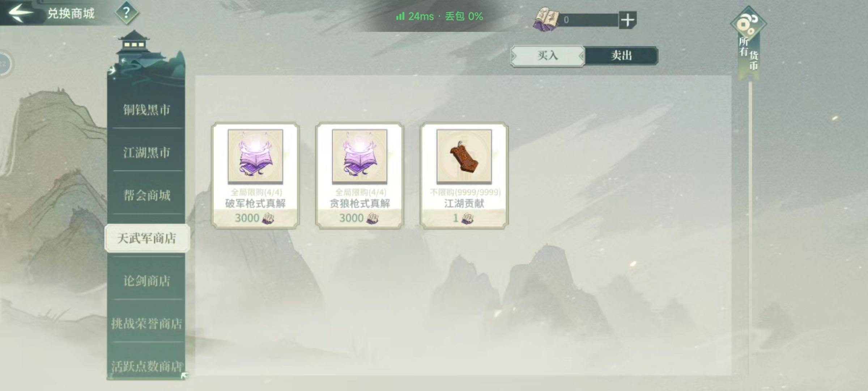Open the question mark help icon

[x=126, y=13]
